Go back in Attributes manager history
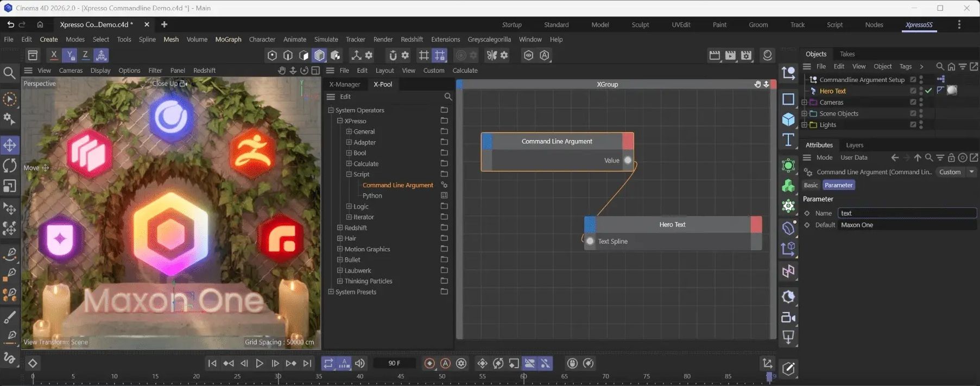980x386 pixels. pos(895,157)
